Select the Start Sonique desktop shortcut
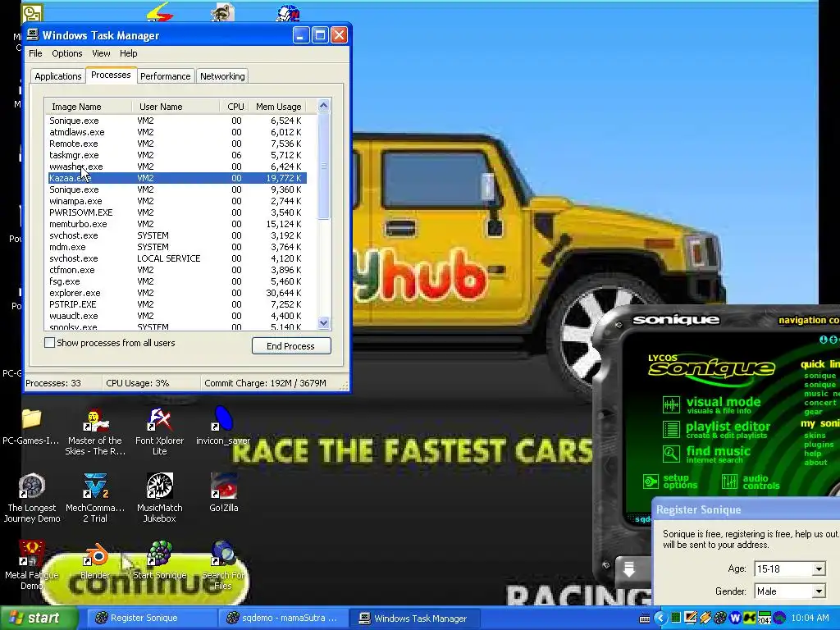The width and height of the screenshot is (840, 630). (x=160, y=560)
